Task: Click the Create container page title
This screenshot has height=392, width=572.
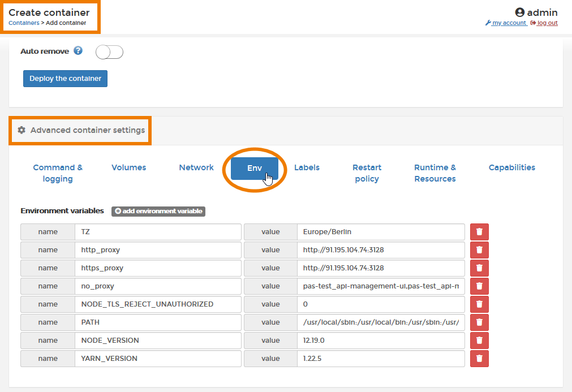Action: [x=49, y=12]
